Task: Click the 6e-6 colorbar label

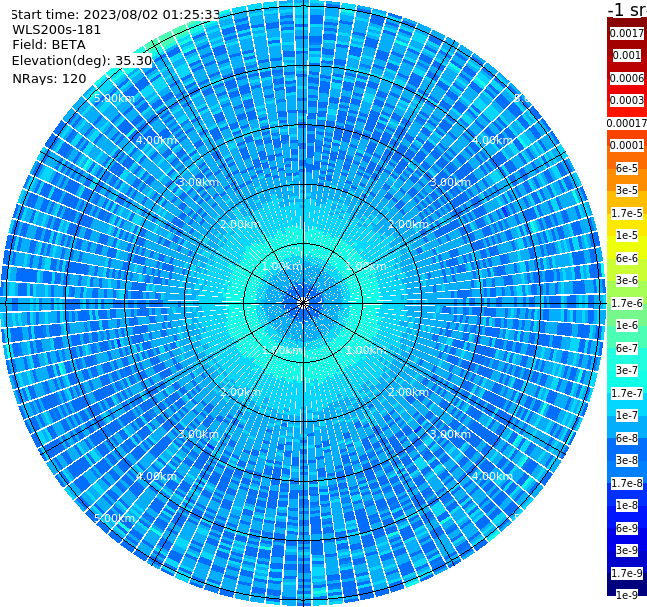Action: [x=627, y=258]
